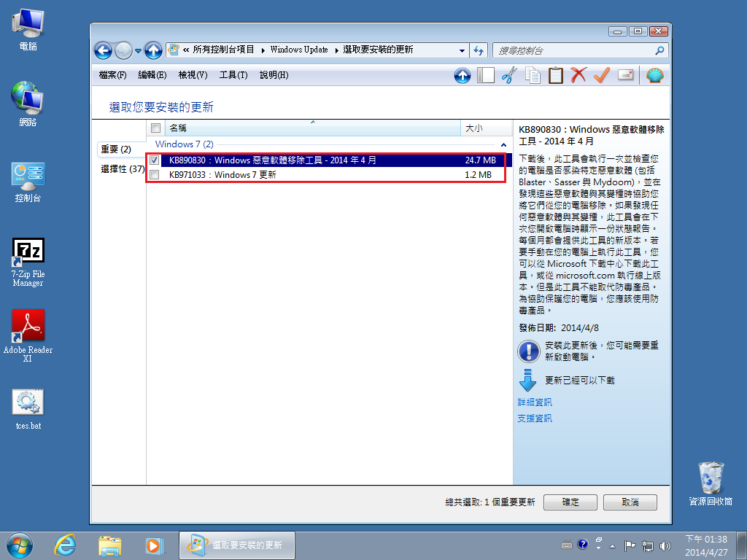
Task: Select the 選擇性 (37) category tab
Action: 123,169
